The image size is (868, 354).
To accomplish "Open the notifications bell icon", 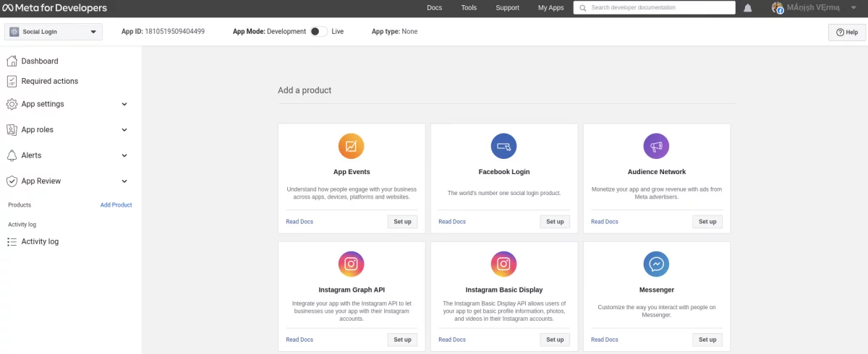I will pos(748,8).
